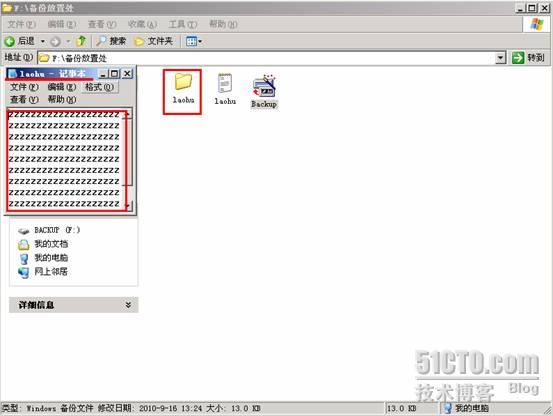Expand the address bar dropdown arrow
Screen dimensions: 553x416
coord(500,58)
